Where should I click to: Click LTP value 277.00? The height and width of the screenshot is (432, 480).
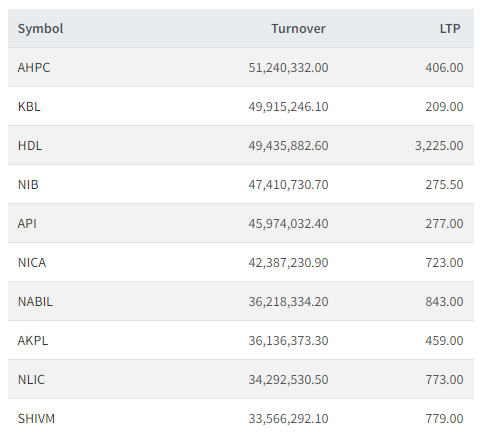click(444, 224)
